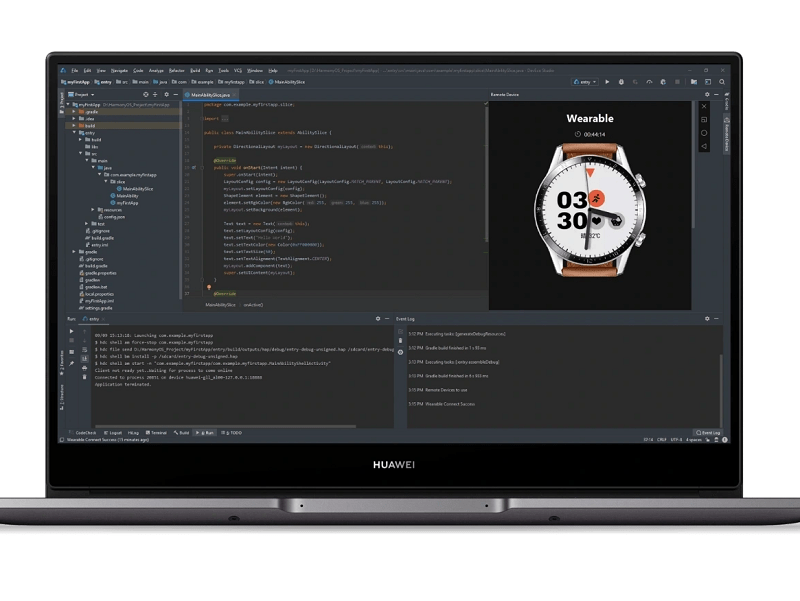Select config.json in project tree
Image resolution: width=800 pixels, height=601 pixels.
(111, 216)
